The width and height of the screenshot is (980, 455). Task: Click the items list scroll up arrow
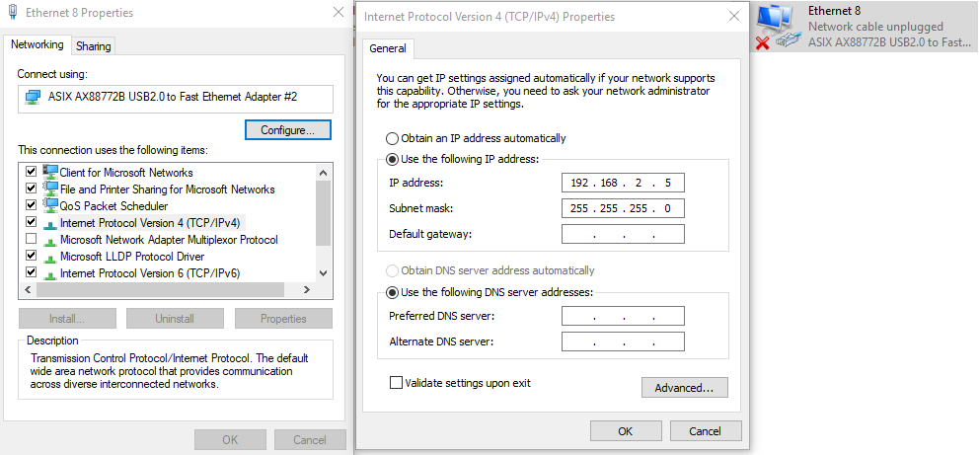click(323, 173)
